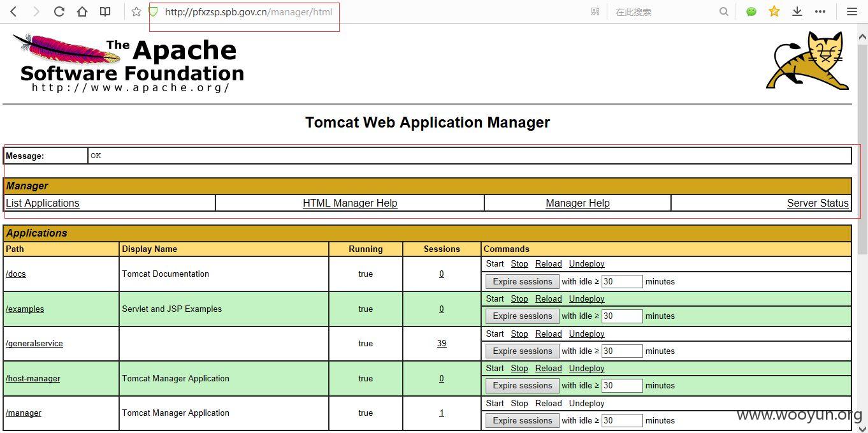Expire sessions for the /examples row

tap(523, 316)
